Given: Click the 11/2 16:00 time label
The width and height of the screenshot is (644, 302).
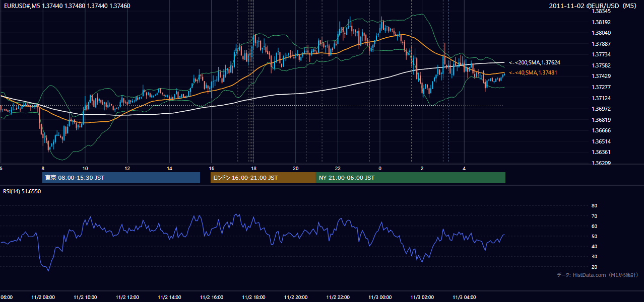Looking at the screenshot, I should 212,297.
